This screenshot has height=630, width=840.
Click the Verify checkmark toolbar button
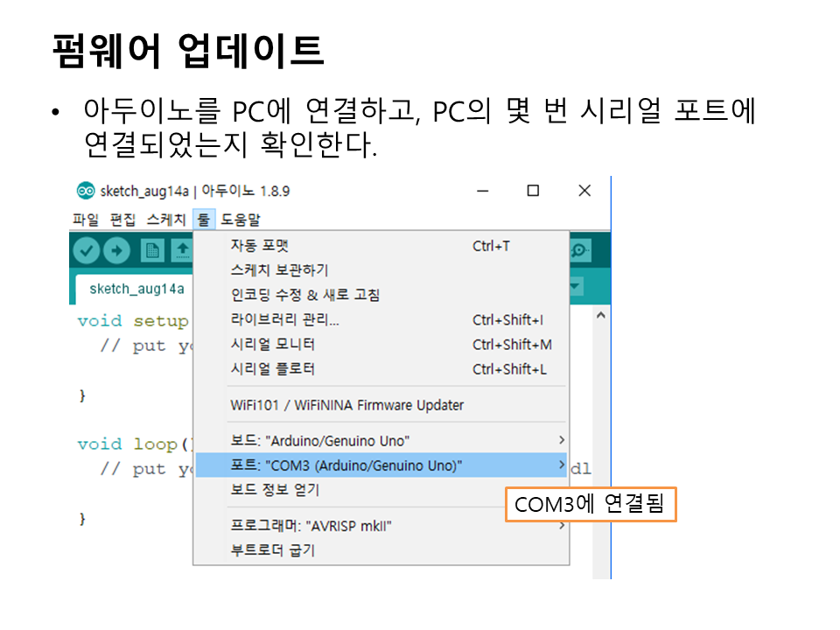pos(87,250)
